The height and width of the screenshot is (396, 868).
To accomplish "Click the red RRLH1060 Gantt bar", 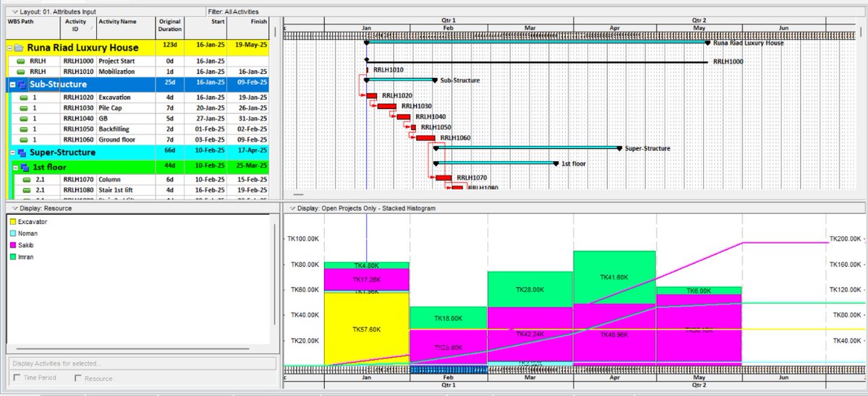I will point(426,137).
